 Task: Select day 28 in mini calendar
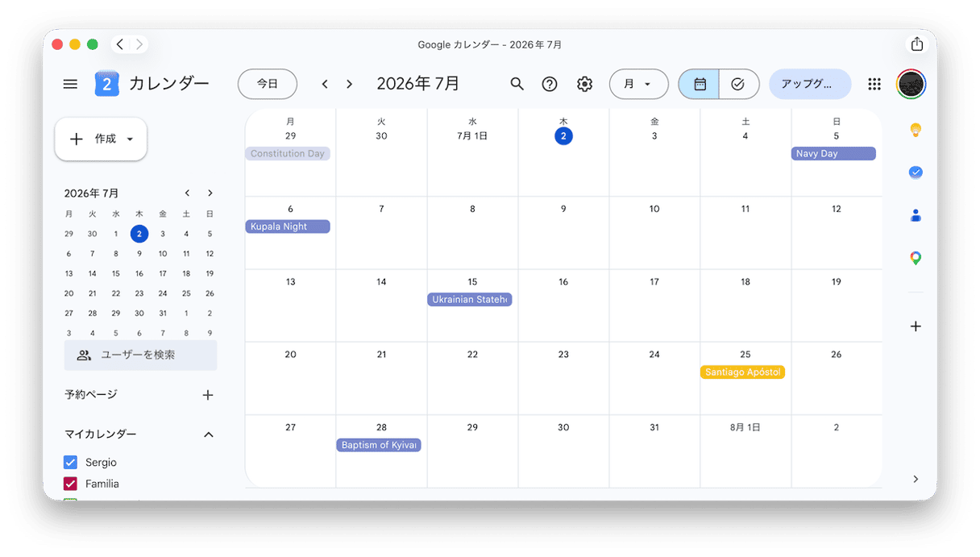click(x=93, y=313)
